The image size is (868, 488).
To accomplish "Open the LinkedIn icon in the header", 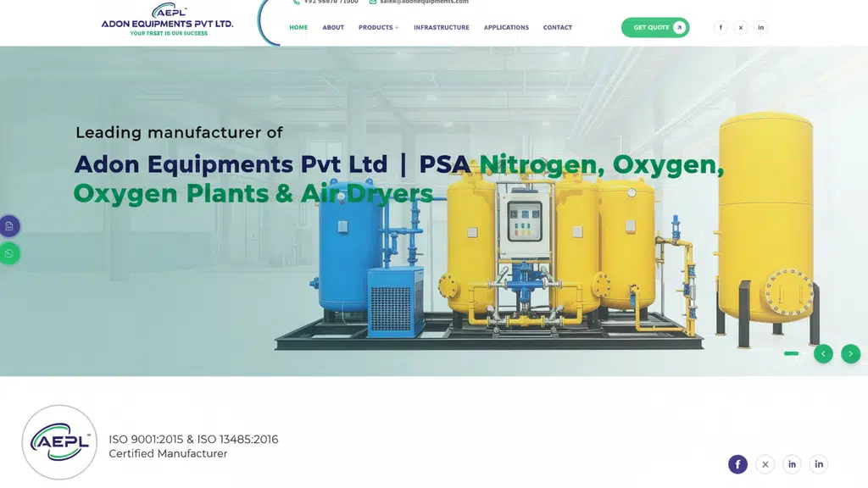I will click(x=760, y=28).
